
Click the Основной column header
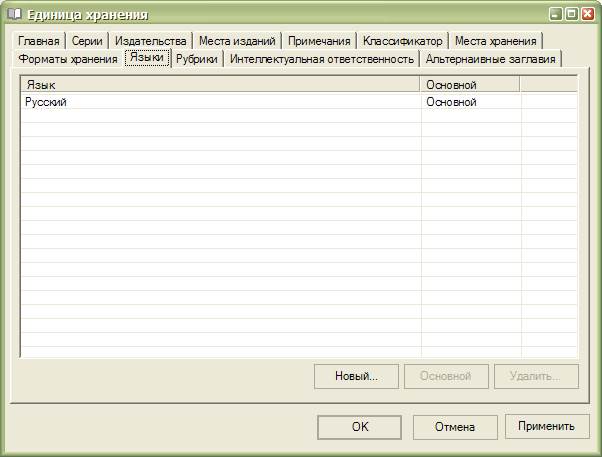click(470, 85)
